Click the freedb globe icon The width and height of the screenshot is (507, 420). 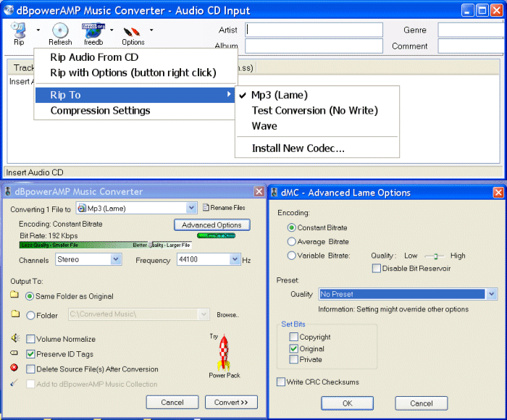93,31
